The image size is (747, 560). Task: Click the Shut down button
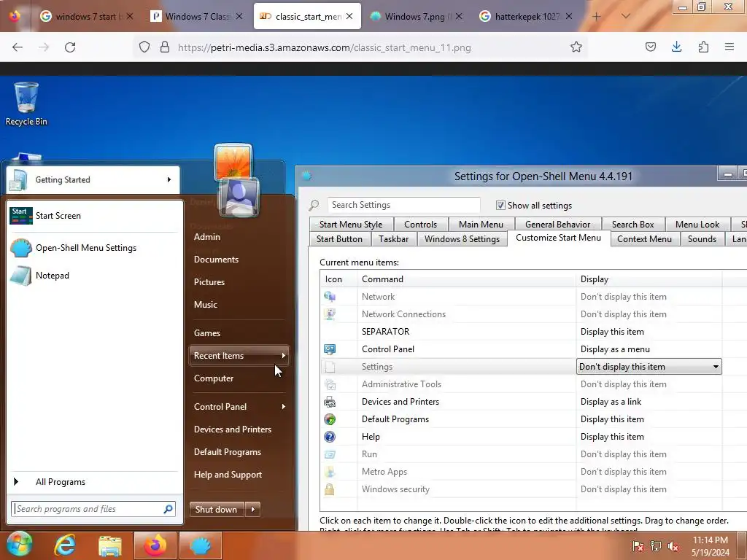click(x=216, y=510)
